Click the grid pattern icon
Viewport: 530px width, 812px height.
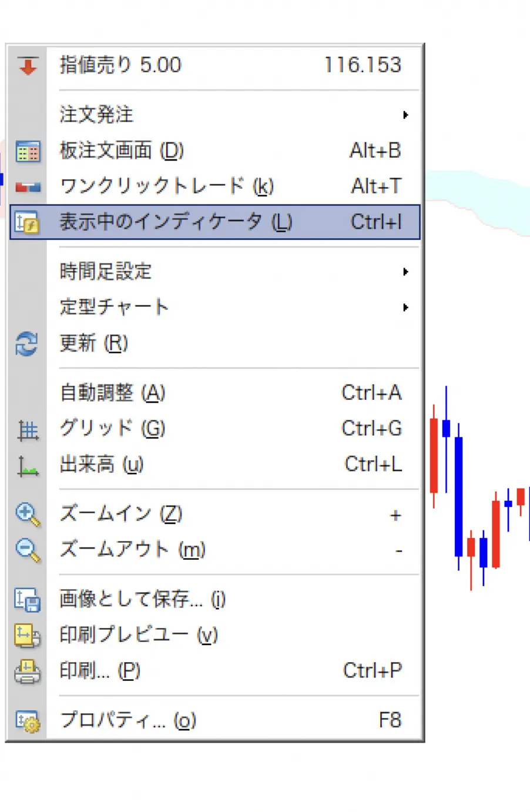pyautogui.click(x=26, y=429)
